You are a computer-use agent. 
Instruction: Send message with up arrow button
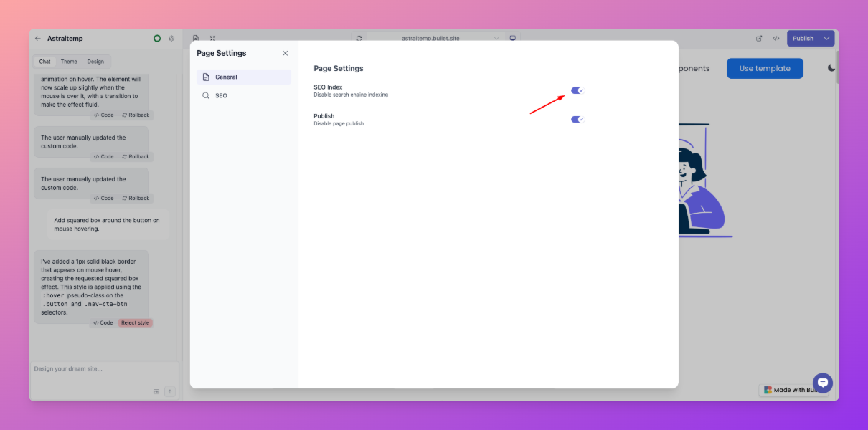pos(170,391)
